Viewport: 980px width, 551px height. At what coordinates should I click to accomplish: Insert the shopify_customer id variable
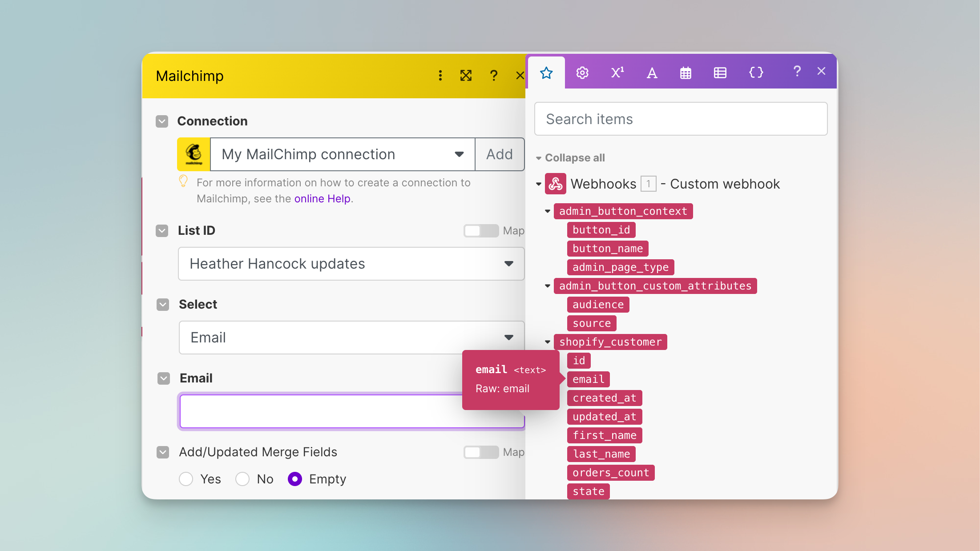click(x=579, y=361)
